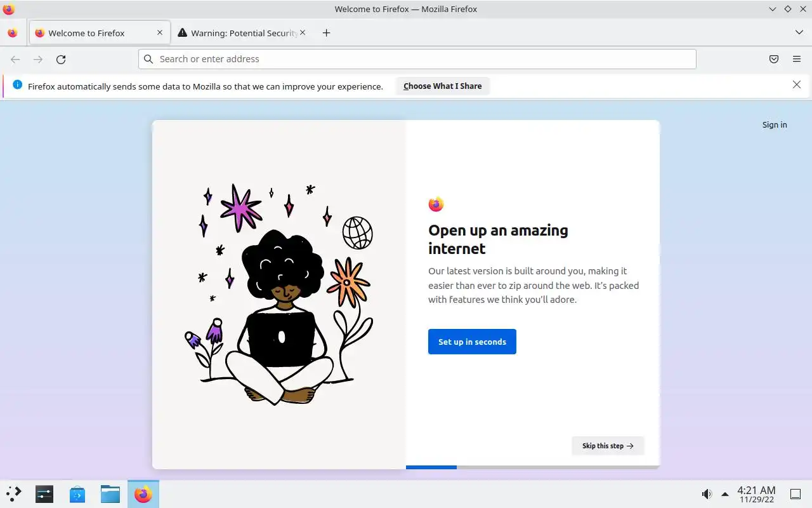Dismiss the data sharing notification bar
The height and width of the screenshot is (508, 812).
click(x=797, y=84)
